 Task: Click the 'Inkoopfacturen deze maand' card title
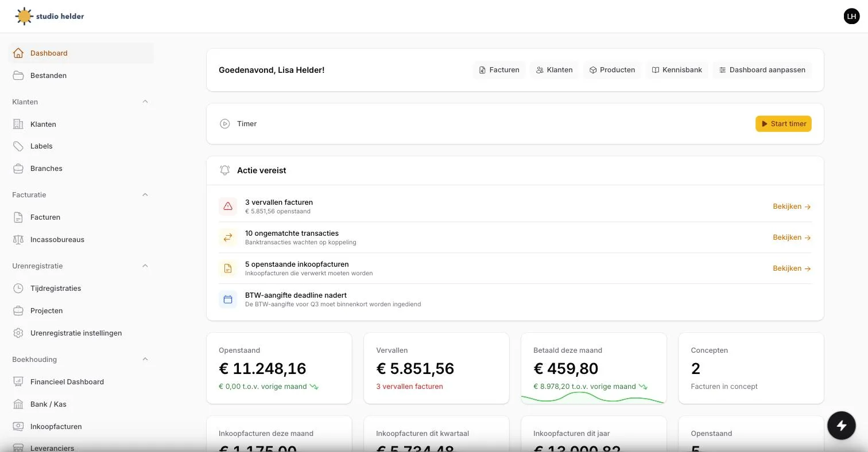point(266,434)
